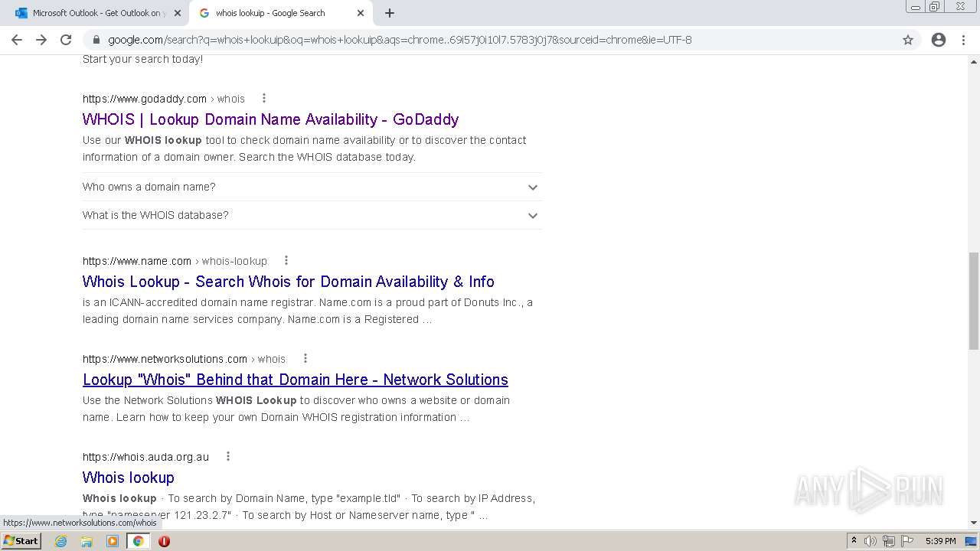
Task: Open more options for the networksolutions.com result
Action: coord(305,358)
